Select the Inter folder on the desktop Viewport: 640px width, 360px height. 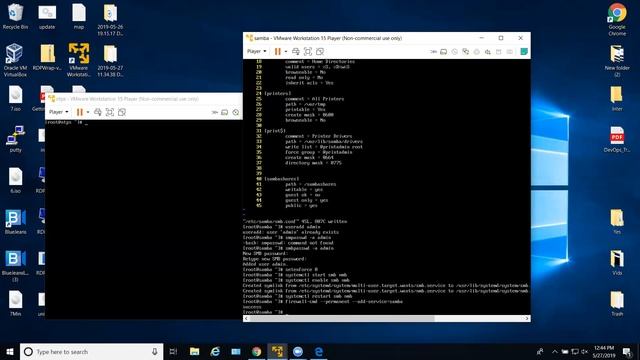[x=617, y=98]
